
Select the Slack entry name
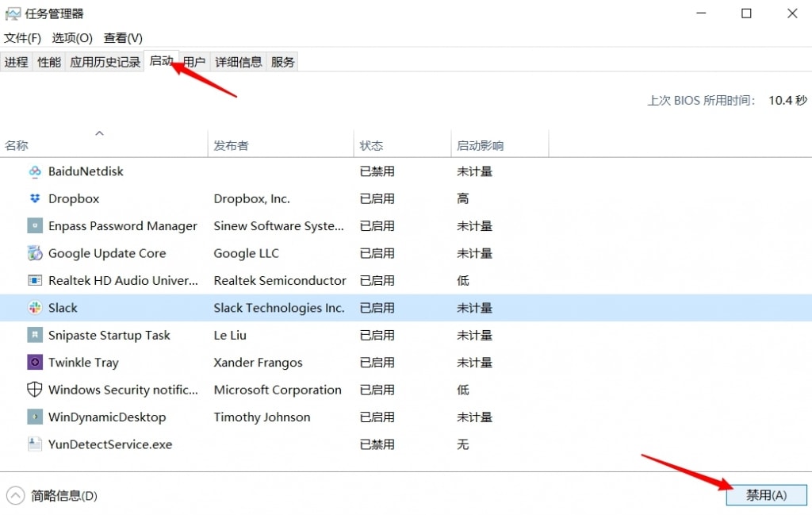[63, 308]
